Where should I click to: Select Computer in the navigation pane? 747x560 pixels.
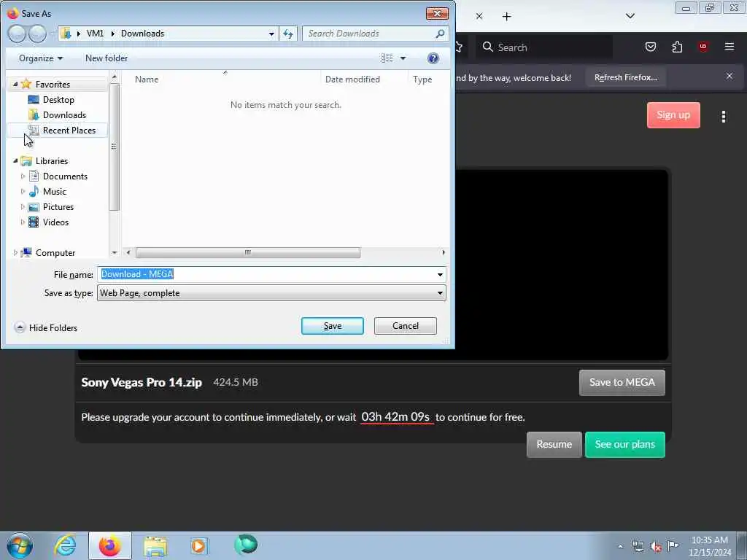pos(55,253)
